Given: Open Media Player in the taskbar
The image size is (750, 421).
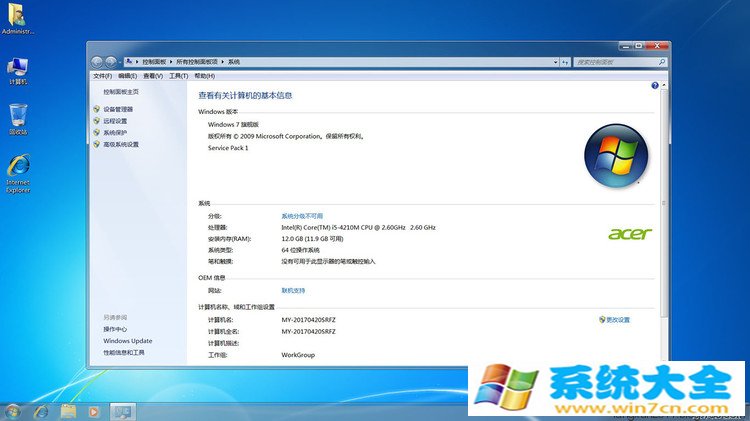Looking at the screenshot, I should (94, 411).
